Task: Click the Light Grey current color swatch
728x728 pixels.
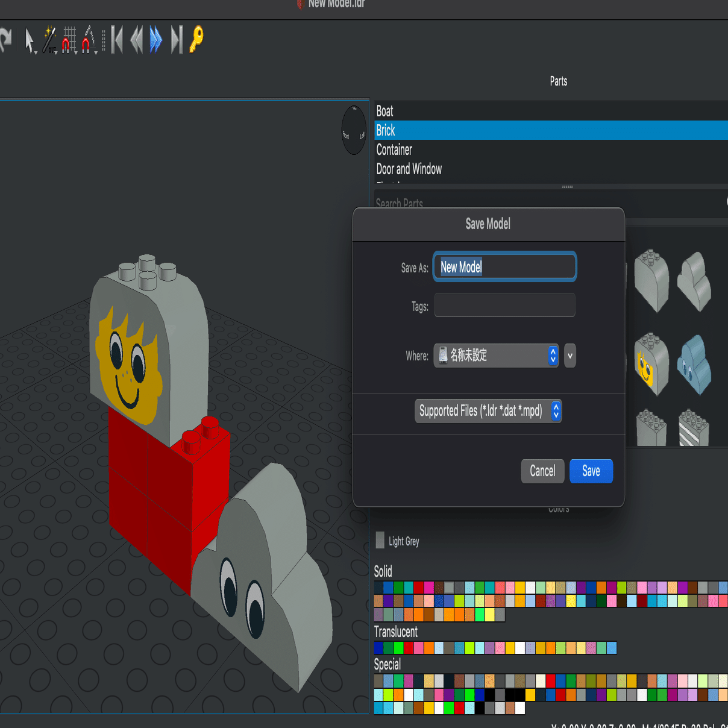Action: [x=380, y=540]
